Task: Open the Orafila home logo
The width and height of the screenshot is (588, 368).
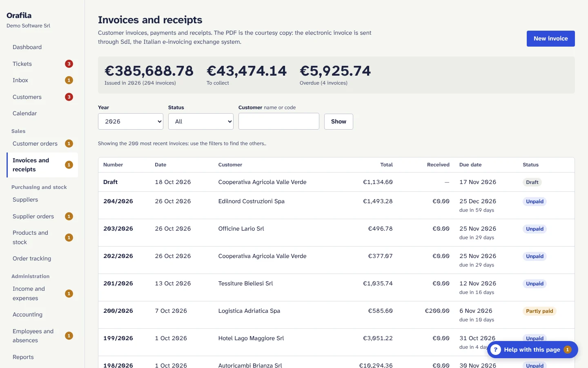Action: [x=19, y=16]
